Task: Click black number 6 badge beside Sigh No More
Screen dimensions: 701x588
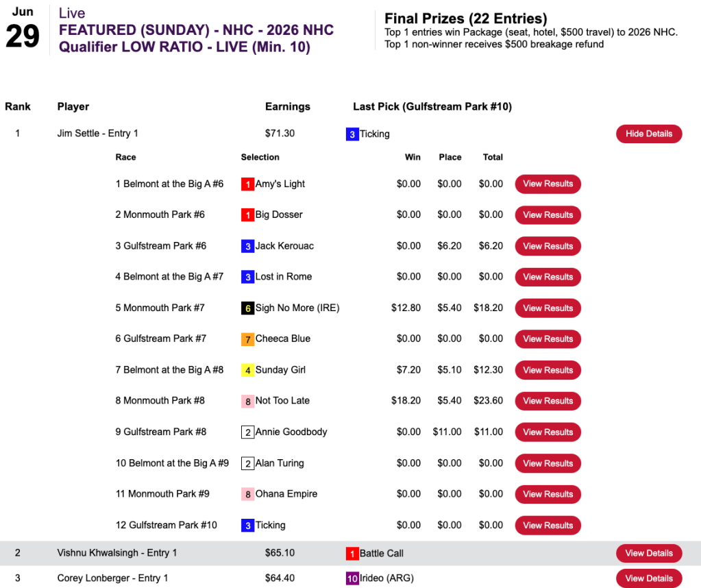Action: 247,308
